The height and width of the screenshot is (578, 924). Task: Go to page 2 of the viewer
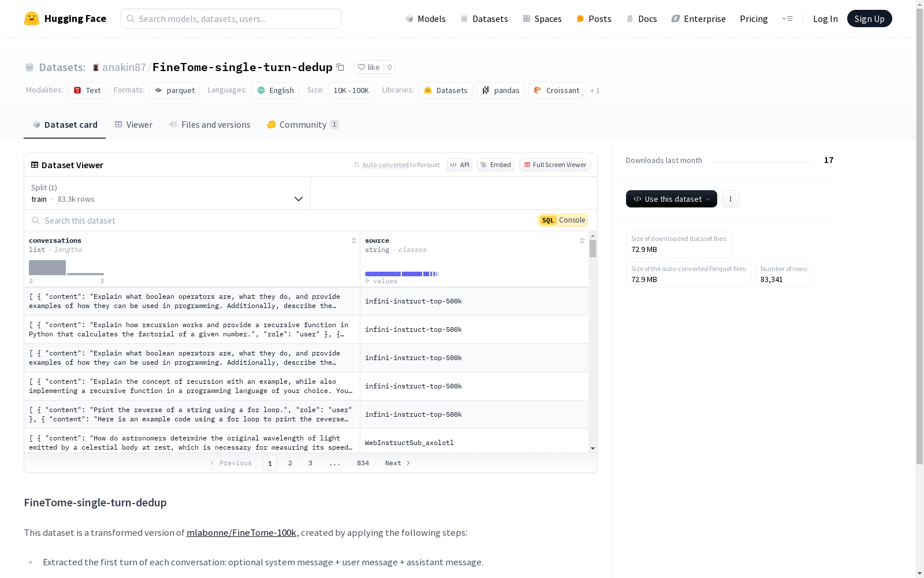coord(290,463)
